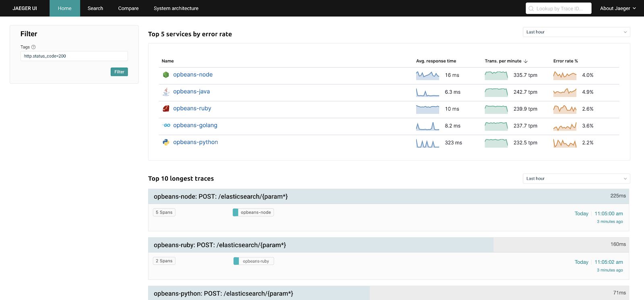Click the opbeans-python Python logo icon
The image size is (644, 300).
pyautogui.click(x=166, y=142)
